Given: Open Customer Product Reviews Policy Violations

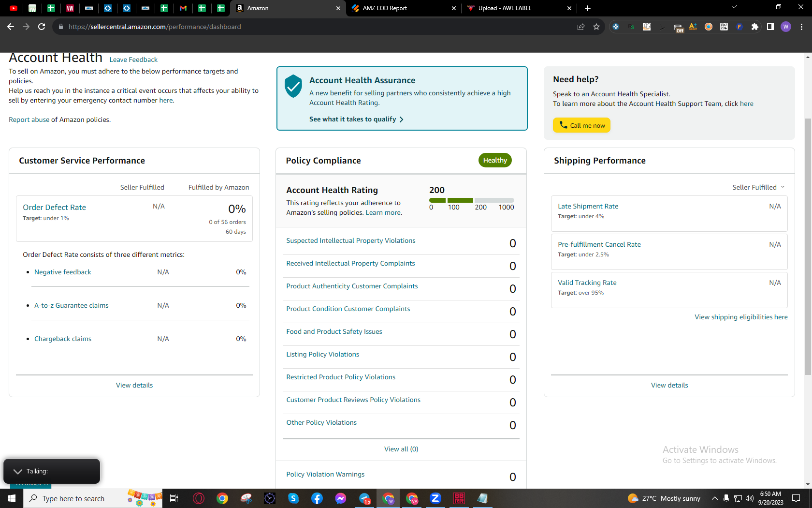Looking at the screenshot, I should click(353, 400).
